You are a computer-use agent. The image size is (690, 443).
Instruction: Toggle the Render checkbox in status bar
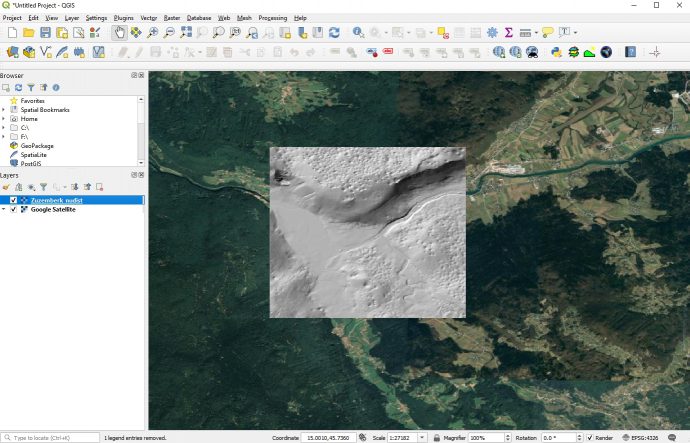590,438
